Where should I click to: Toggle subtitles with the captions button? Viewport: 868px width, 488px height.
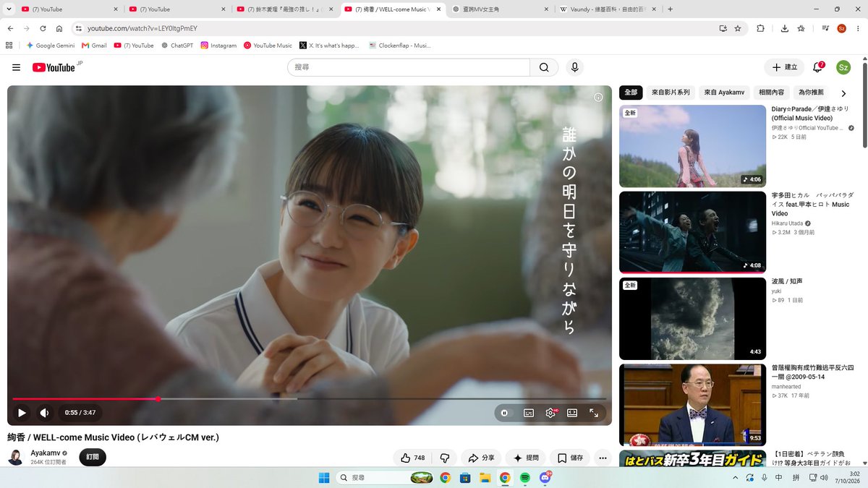pyautogui.click(x=529, y=413)
